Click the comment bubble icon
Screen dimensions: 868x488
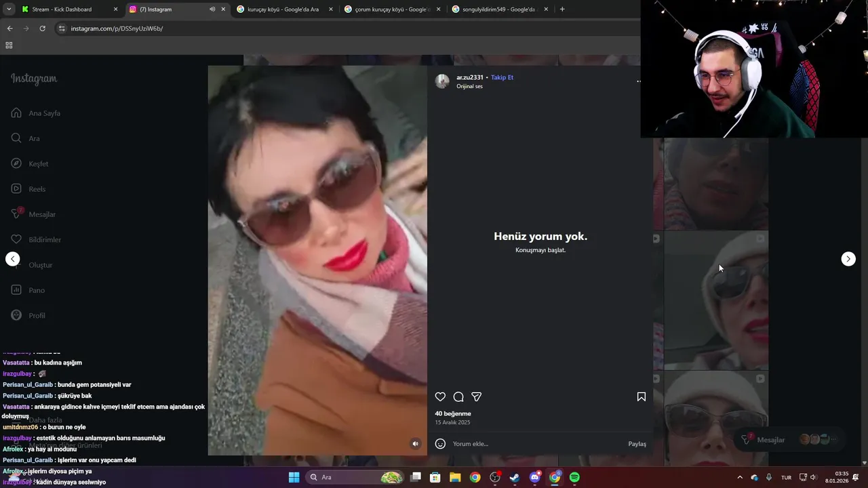pyautogui.click(x=458, y=396)
